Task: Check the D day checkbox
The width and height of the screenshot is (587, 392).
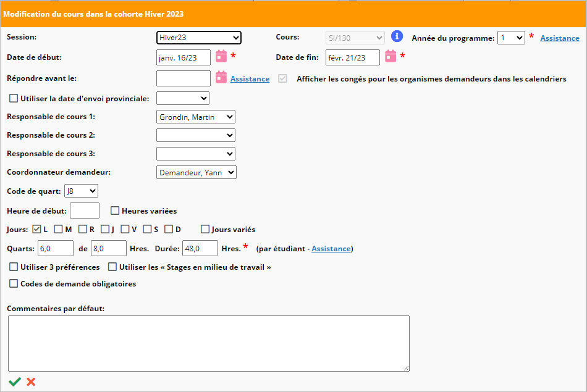Action: [x=169, y=229]
